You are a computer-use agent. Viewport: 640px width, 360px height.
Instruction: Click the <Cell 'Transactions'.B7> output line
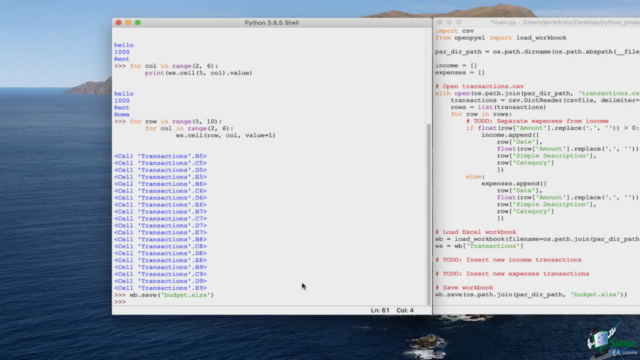160,211
